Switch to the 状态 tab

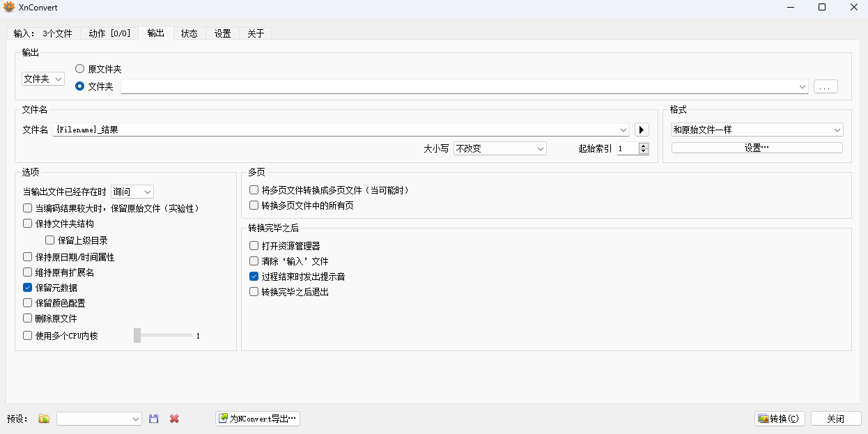coord(189,33)
